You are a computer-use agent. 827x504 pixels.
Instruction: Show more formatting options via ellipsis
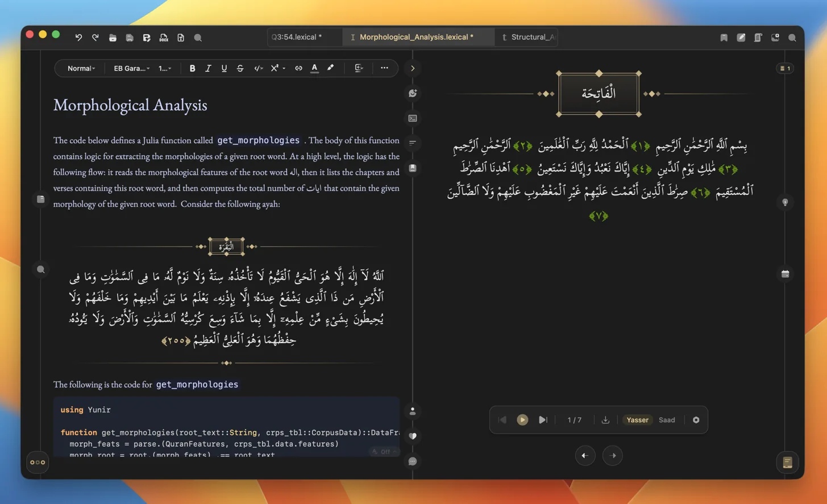(384, 68)
